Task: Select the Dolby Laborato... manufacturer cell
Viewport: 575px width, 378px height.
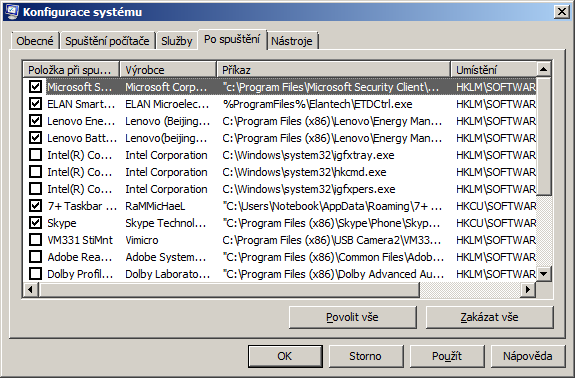Action: click(168, 274)
